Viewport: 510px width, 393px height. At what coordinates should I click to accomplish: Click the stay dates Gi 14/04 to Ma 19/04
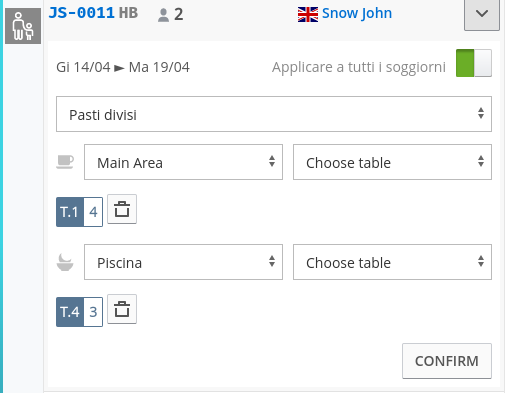[123, 67]
